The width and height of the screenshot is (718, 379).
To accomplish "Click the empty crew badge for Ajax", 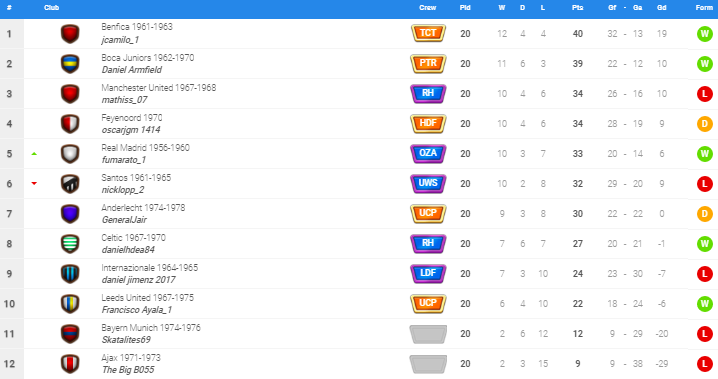I will [x=428, y=364].
